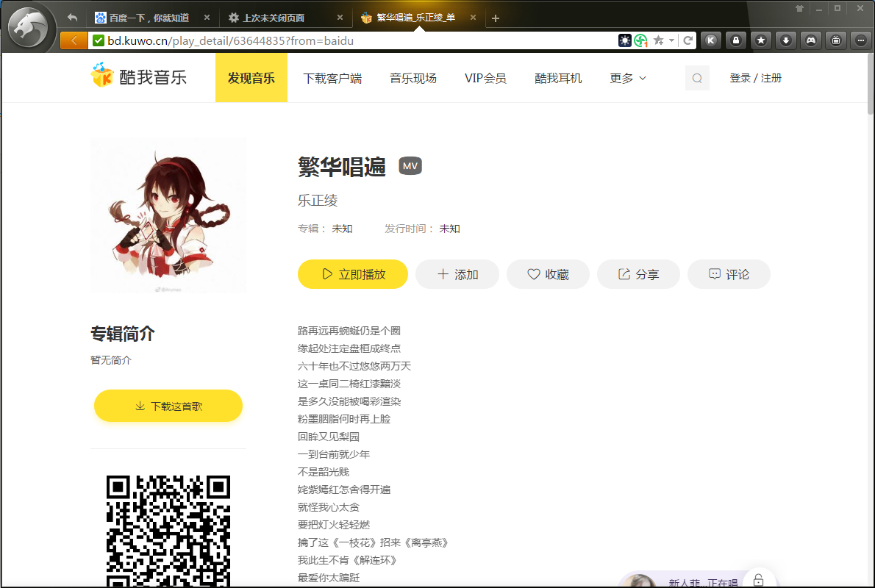The width and height of the screenshot is (875, 588).
Task: Click the ad-blocker fan icon with badge
Action: click(640, 40)
